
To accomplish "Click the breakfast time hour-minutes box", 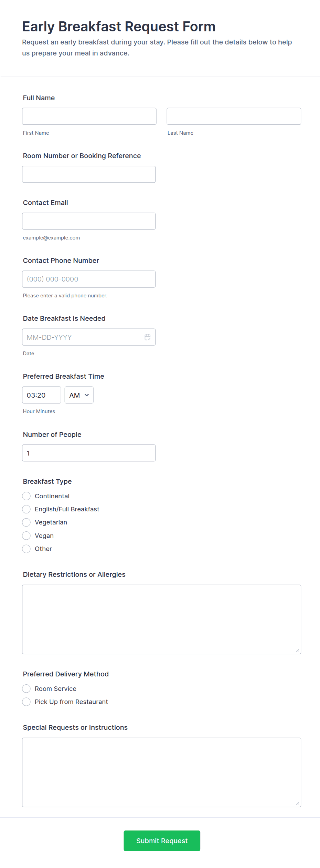I will tap(41, 395).
